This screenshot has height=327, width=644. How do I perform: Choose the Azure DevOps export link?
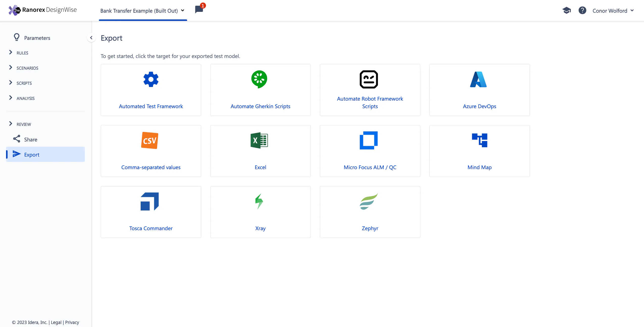click(x=480, y=106)
